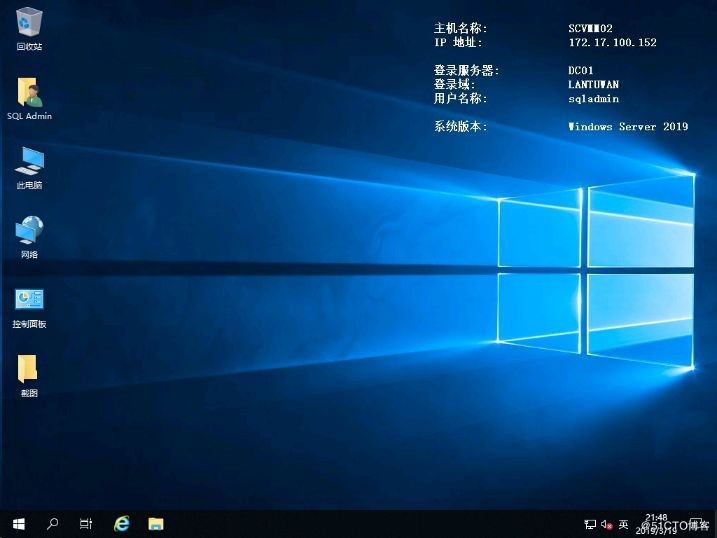The width and height of the screenshot is (717, 538).
Task: Open Task View from the taskbar
Action: point(86,524)
